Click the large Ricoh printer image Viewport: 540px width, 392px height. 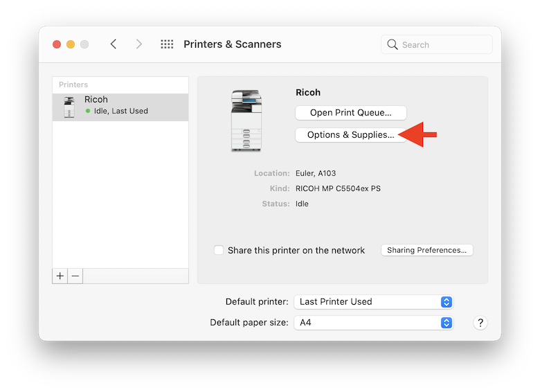246,121
